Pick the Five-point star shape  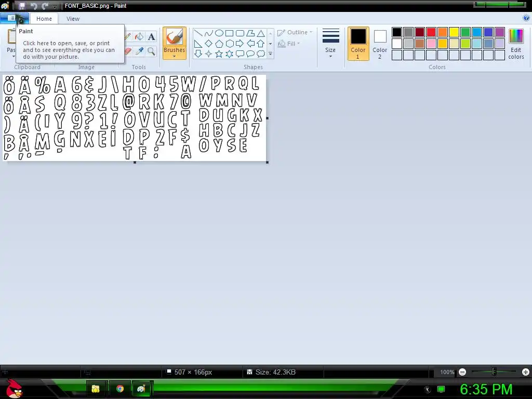coord(219,54)
